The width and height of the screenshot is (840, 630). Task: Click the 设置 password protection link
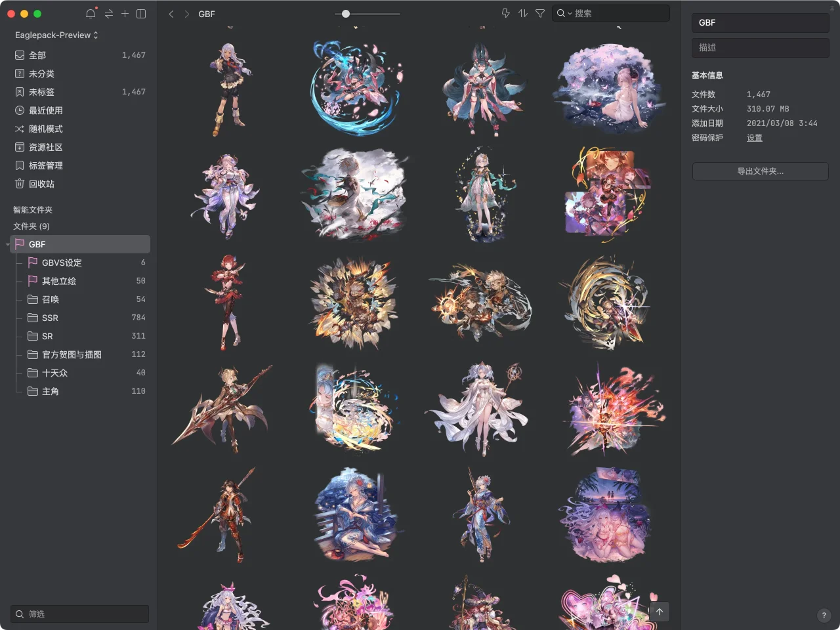point(755,138)
